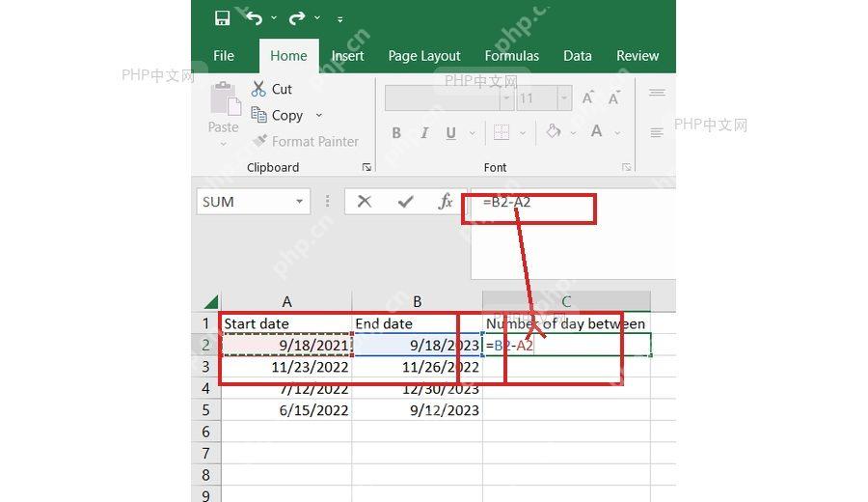868x502 pixels.
Task: Select row 7 header
Action: click(x=205, y=453)
